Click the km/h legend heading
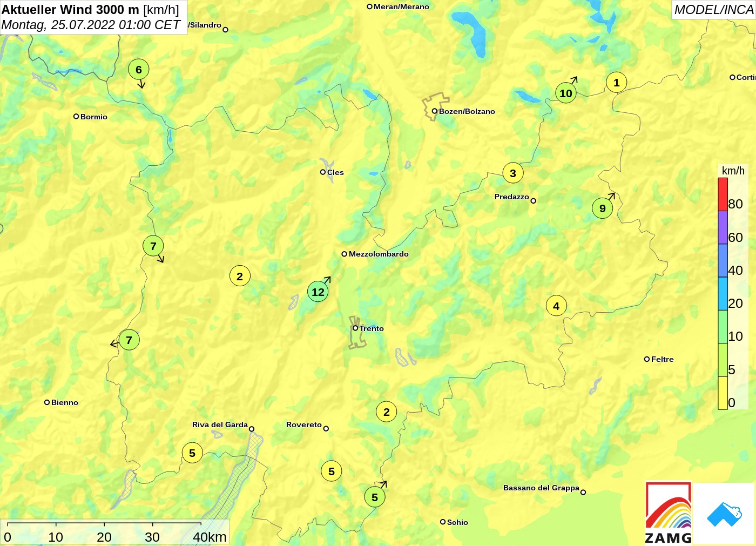 733,171
